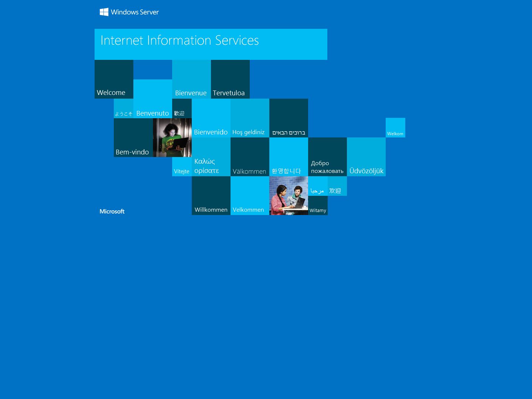Click the Velkommen tile
The height and width of the screenshot is (399, 532).
tap(250, 195)
